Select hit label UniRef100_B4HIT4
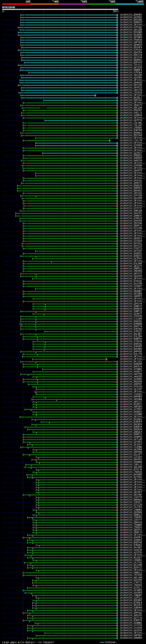146x644 pixels. [x=131, y=326]
